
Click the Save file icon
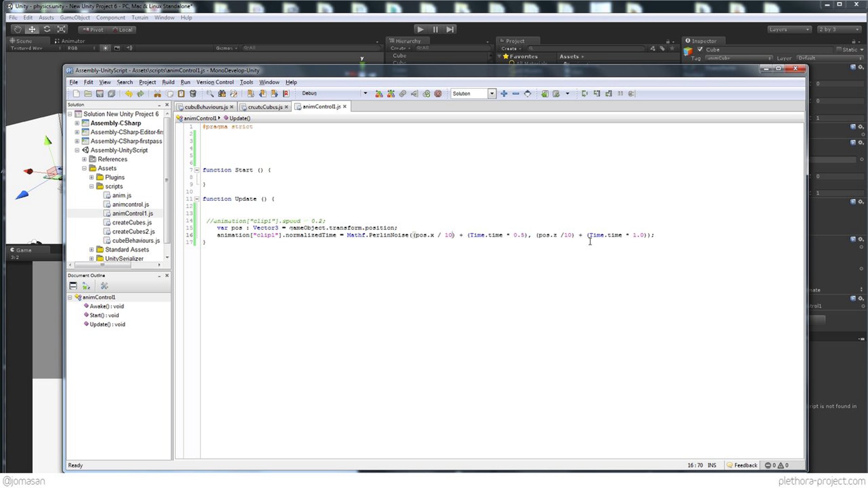coord(100,94)
